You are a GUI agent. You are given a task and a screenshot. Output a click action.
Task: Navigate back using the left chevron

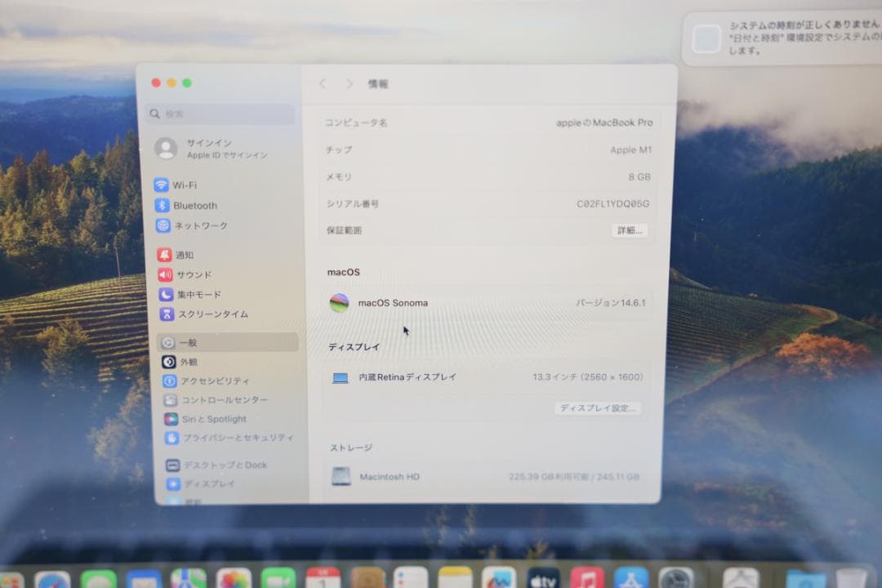[323, 83]
